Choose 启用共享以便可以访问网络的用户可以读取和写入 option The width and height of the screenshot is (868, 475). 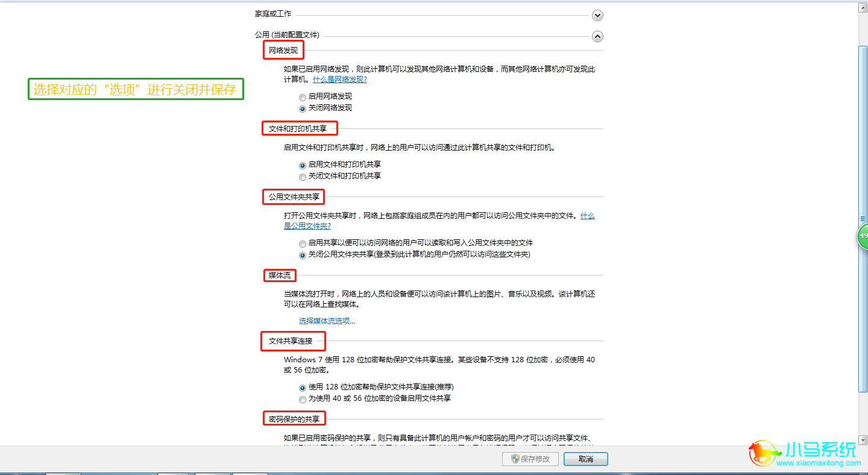tap(303, 244)
